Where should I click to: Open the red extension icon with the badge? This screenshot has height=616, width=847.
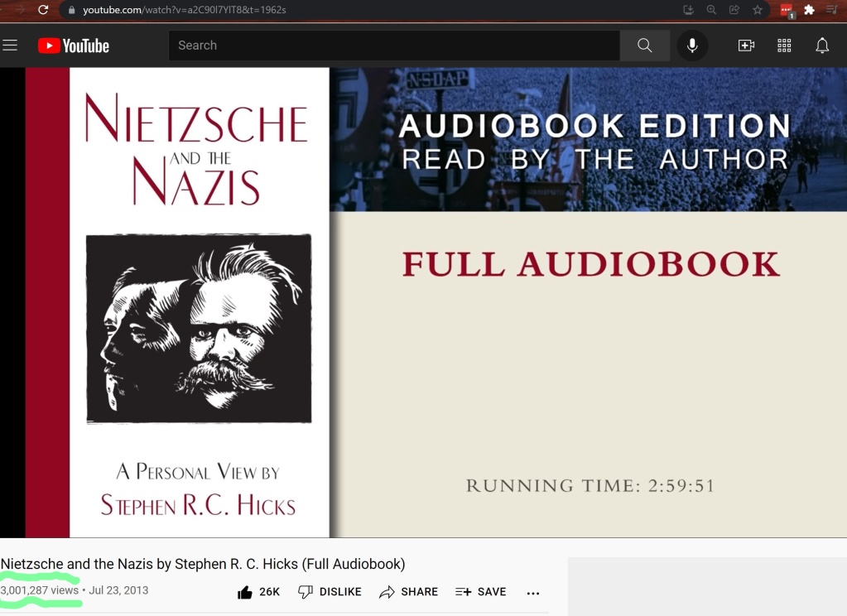pos(787,10)
